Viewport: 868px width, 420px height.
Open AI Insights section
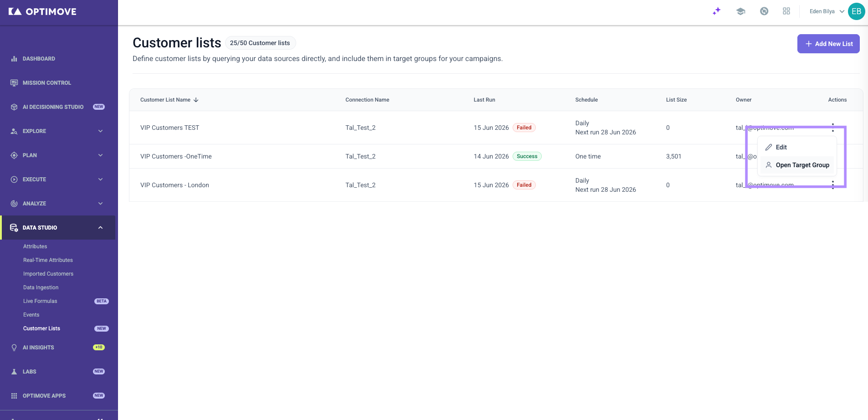click(38, 348)
